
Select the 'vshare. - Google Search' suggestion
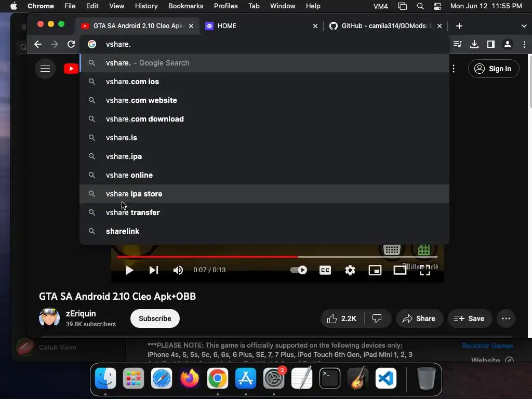pos(264,63)
